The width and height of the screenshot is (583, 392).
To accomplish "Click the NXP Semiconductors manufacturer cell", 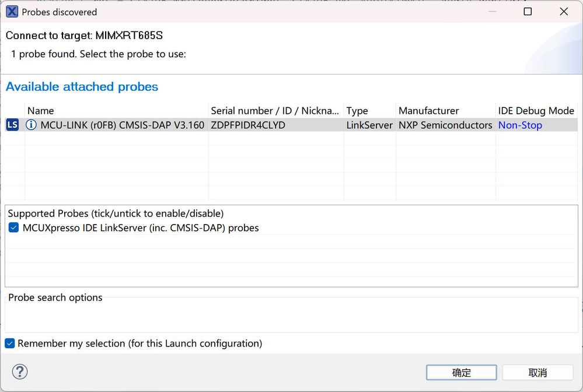I will tap(445, 125).
